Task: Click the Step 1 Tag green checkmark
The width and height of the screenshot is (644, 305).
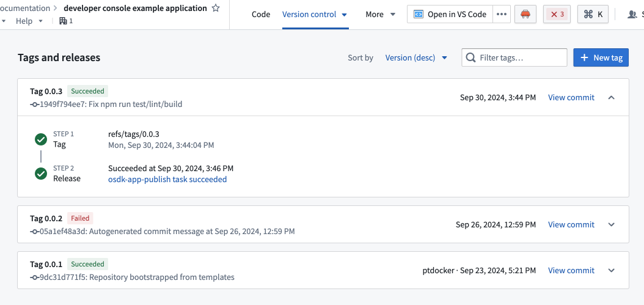Action: [x=41, y=139]
